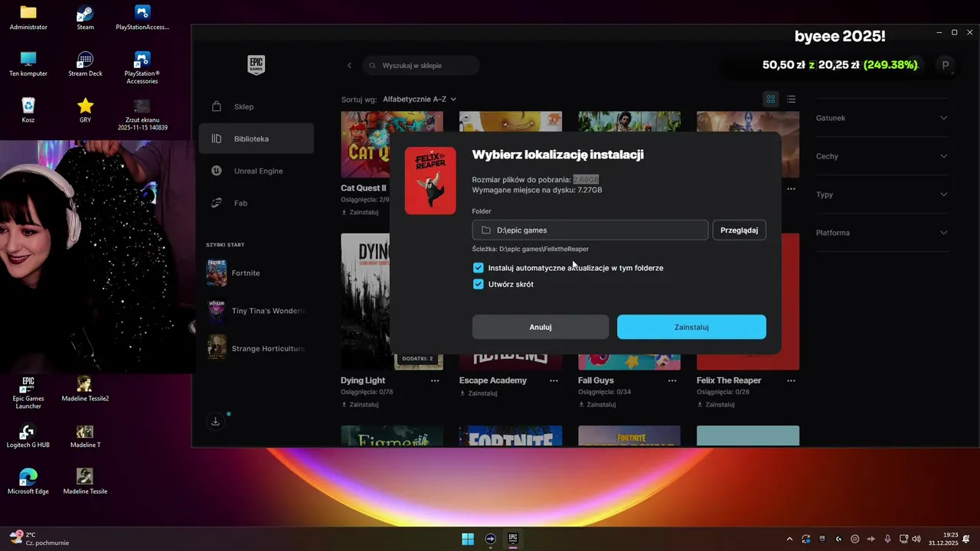This screenshot has width=980, height=551.
Task: Open Madeline Tessile desktop shortcut
Action: pyautogui.click(x=85, y=481)
